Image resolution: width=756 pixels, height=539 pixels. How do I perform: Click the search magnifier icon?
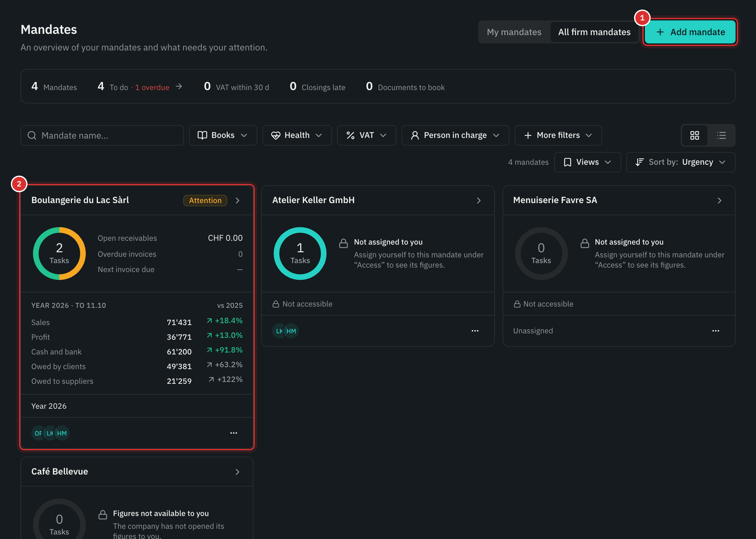point(32,135)
